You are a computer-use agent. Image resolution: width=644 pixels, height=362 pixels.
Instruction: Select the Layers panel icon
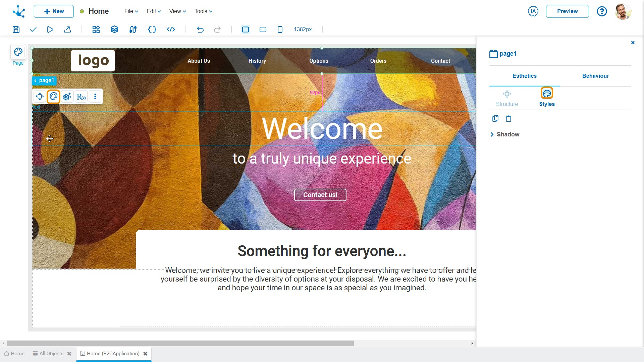coord(114,29)
